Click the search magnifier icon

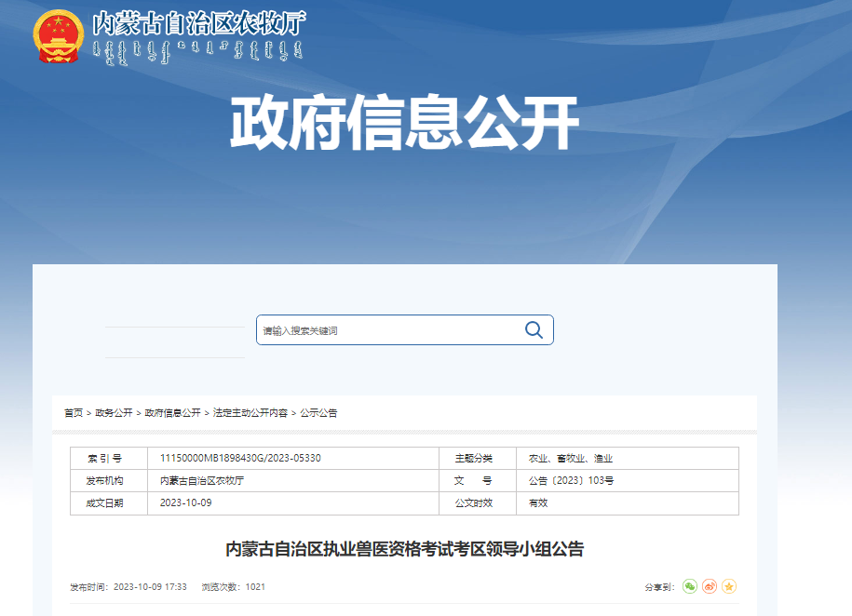[x=534, y=330]
